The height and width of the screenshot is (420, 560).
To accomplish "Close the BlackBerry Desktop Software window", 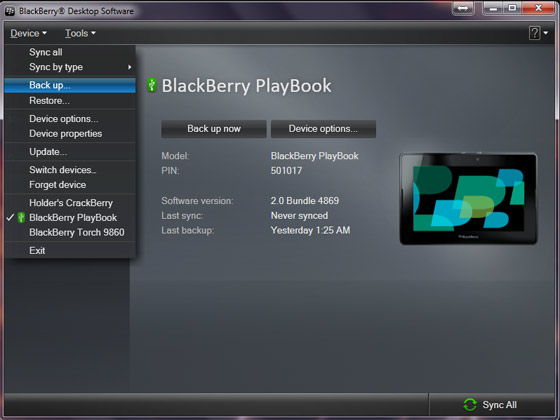I will click(539, 8).
